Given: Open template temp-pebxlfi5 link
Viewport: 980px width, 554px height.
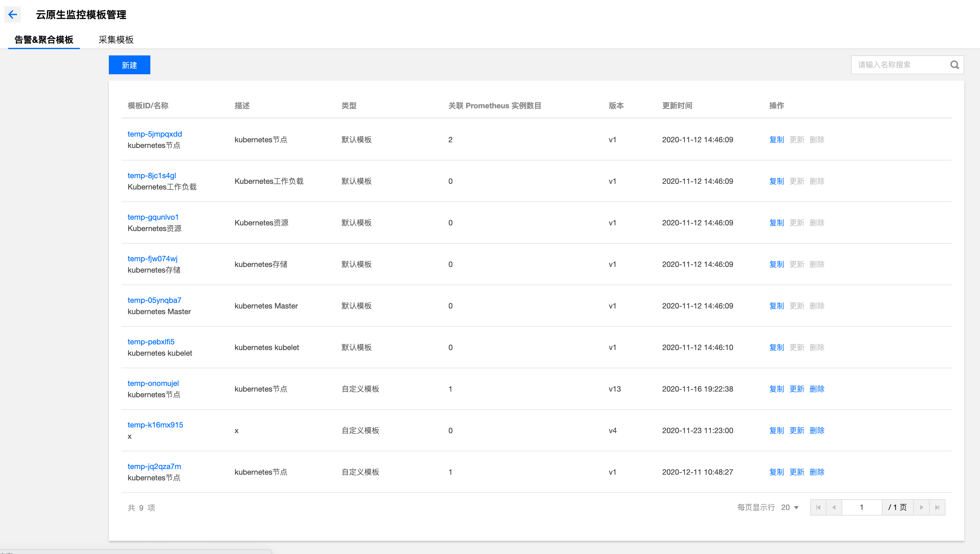Looking at the screenshot, I should (151, 342).
